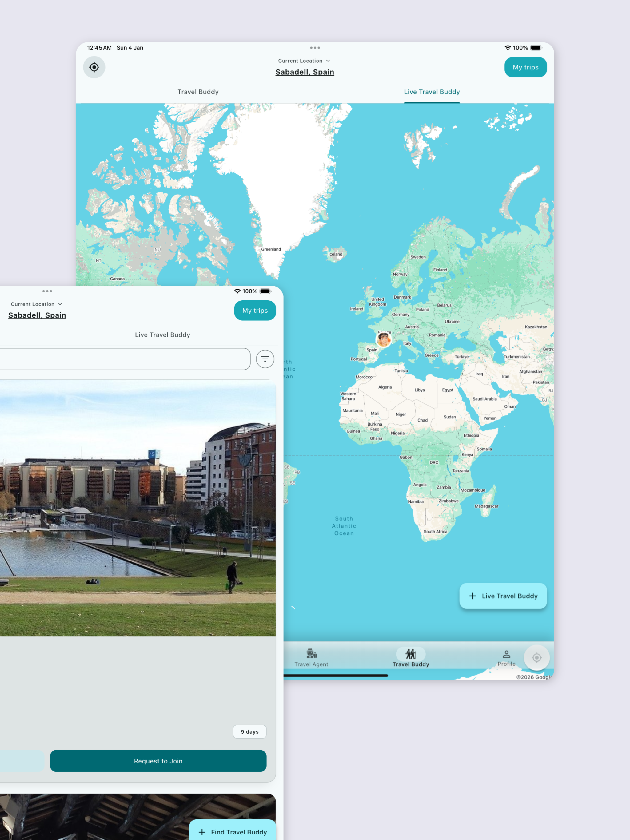630x840 pixels.
Task: Tap the Saudi Arabia label on the map
Action: click(484, 399)
